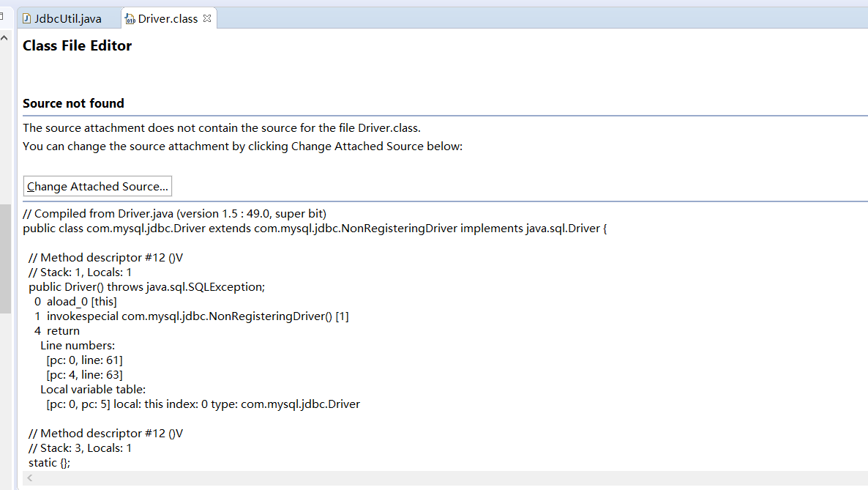Click the invokespecial NonRegisteringDriver line
Image resolution: width=868 pixels, height=490 pixels.
[192, 316]
